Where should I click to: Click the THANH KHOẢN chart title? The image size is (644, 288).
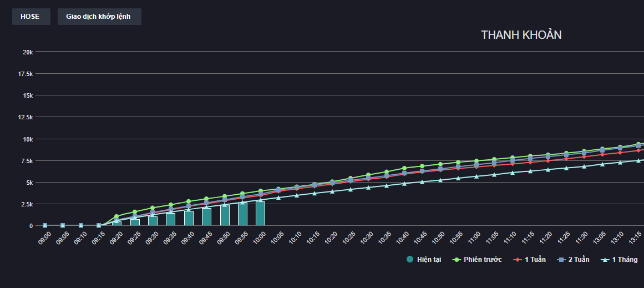[x=521, y=35]
